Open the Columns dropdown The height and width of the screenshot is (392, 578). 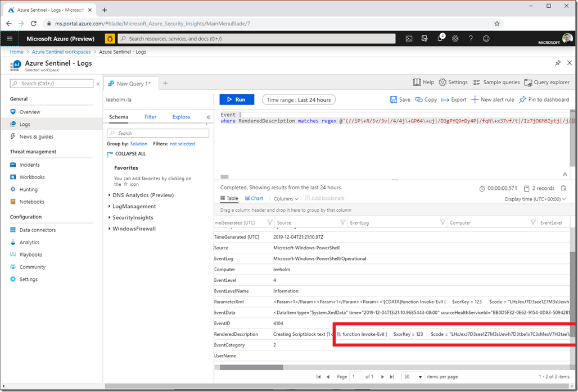pyautogui.click(x=286, y=198)
